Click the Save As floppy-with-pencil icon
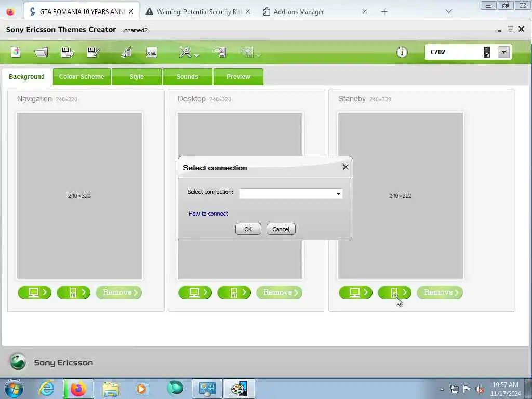532x399 pixels. click(x=93, y=52)
